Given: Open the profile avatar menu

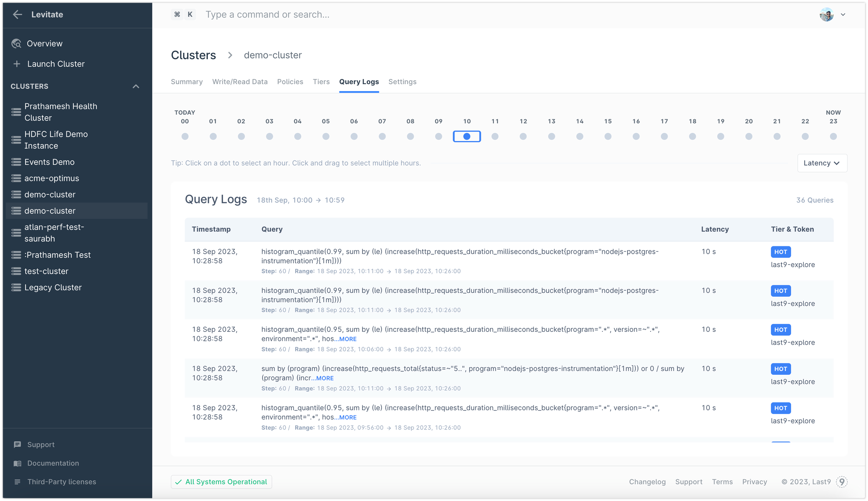Looking at the screenshot, I should pos(827,14).
